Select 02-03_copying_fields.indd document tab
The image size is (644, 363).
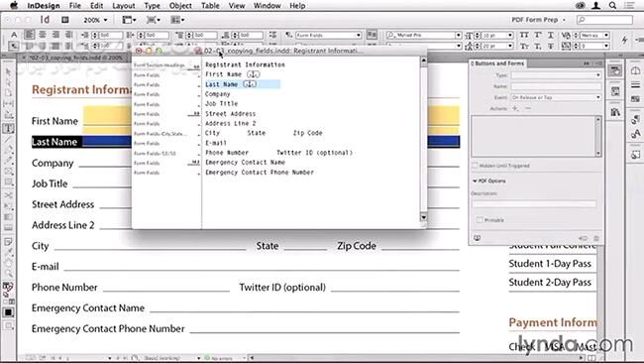click(x=75, y=58)
